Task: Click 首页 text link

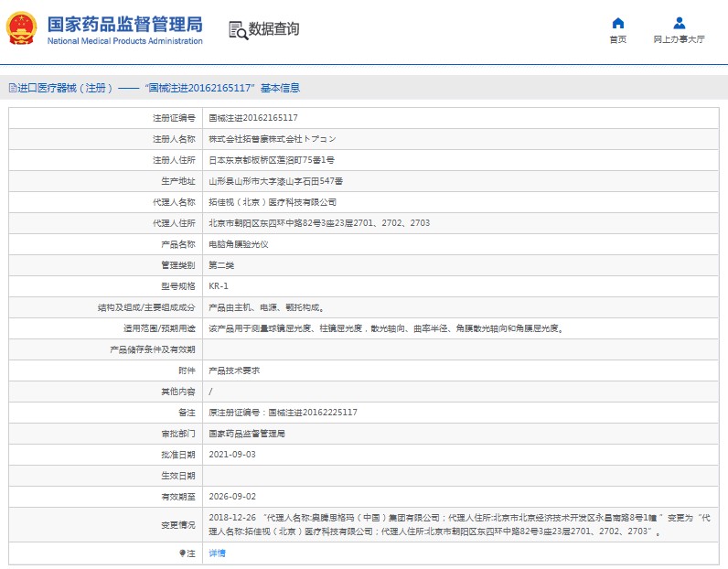Action: 618,39
